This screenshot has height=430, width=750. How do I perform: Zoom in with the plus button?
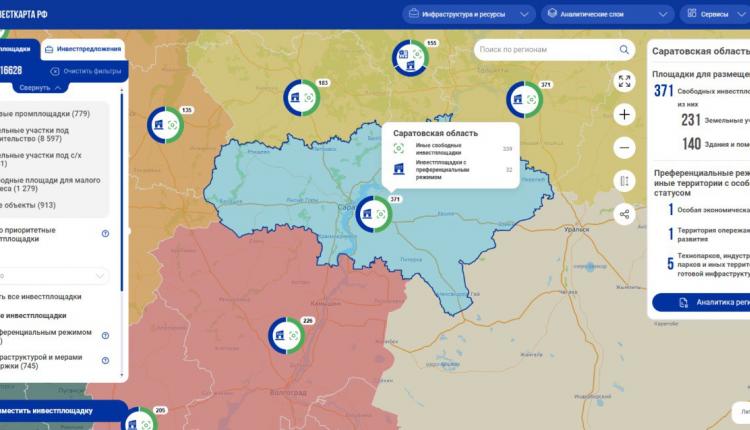[625, 114]
